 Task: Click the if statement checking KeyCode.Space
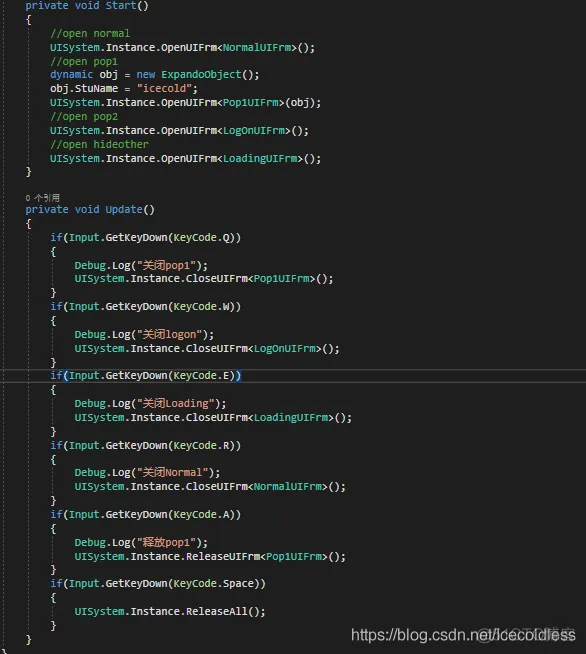point(158,584)
